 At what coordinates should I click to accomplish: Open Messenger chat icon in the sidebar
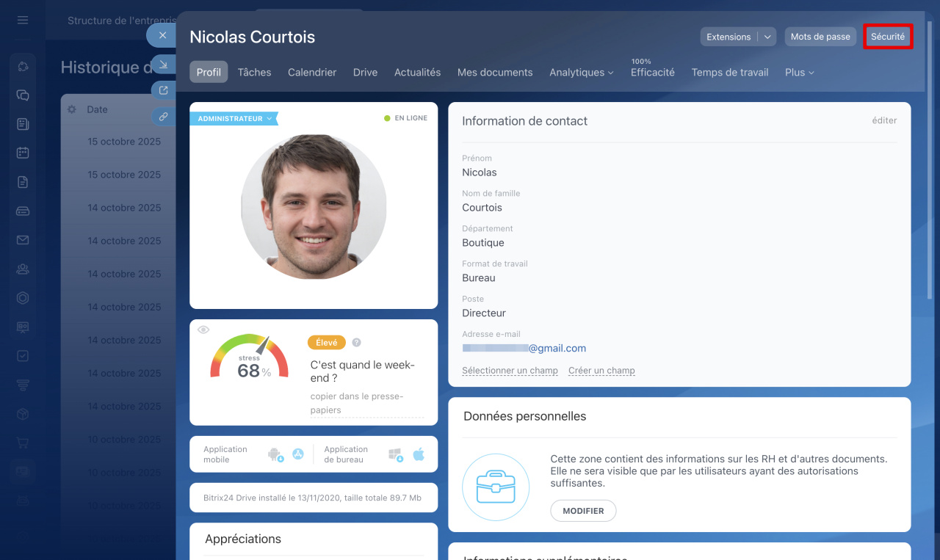pos(23,95)
